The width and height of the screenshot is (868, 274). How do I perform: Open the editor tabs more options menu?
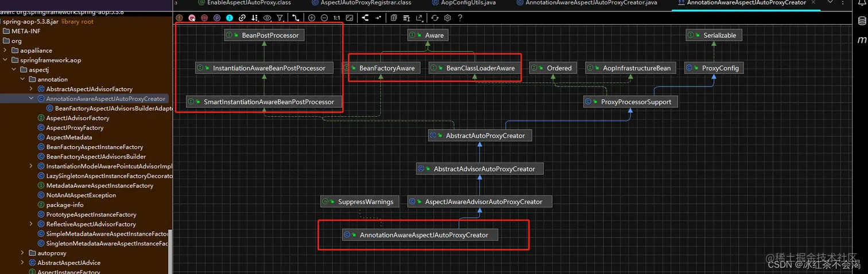click(x=843, y=3)
